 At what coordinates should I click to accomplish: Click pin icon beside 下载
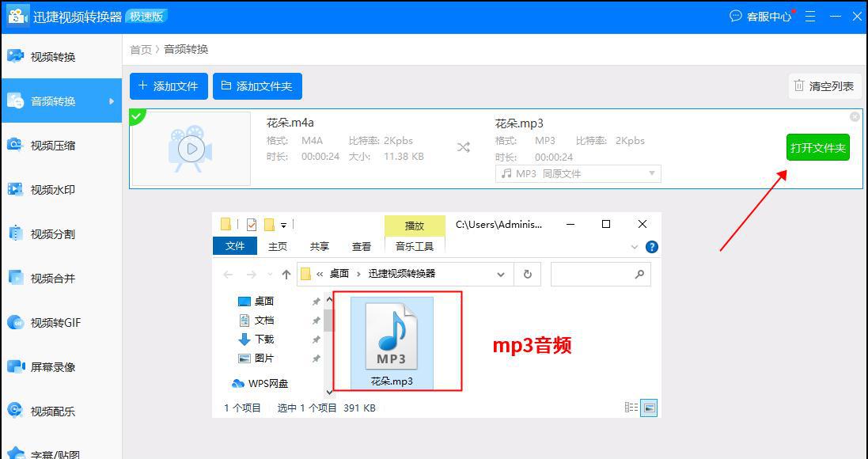click(x=316, y=339)
